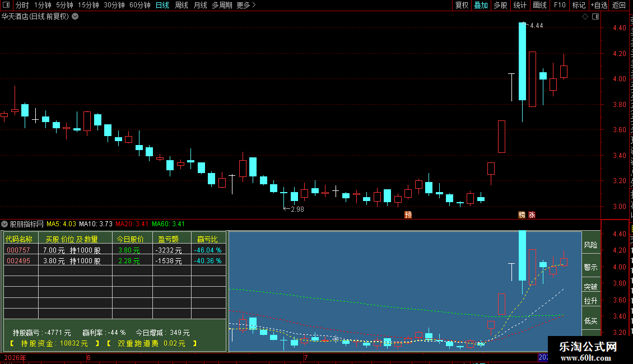Select the 60分钟 period
Image resolution: width=633 pixels, height=364 pixels.
point(140,5)
